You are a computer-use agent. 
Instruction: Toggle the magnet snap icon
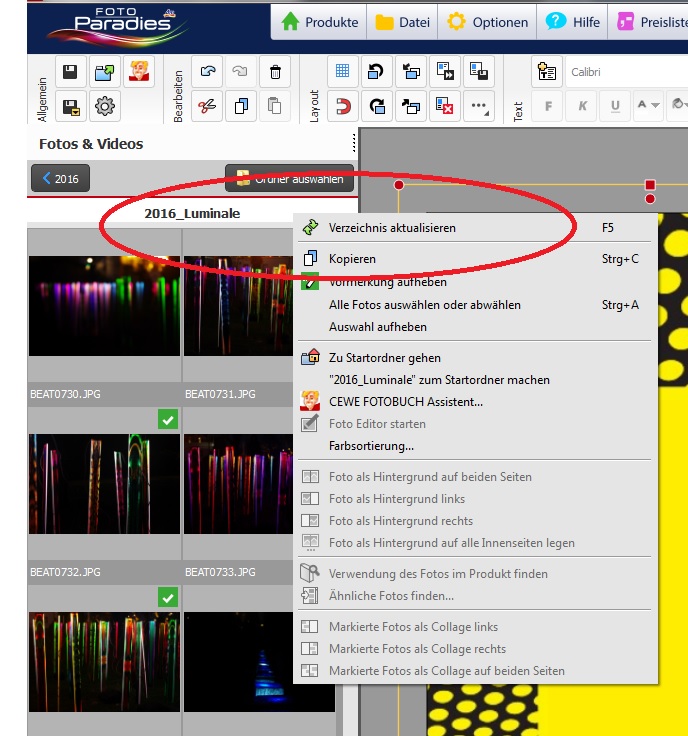point(343,105)
